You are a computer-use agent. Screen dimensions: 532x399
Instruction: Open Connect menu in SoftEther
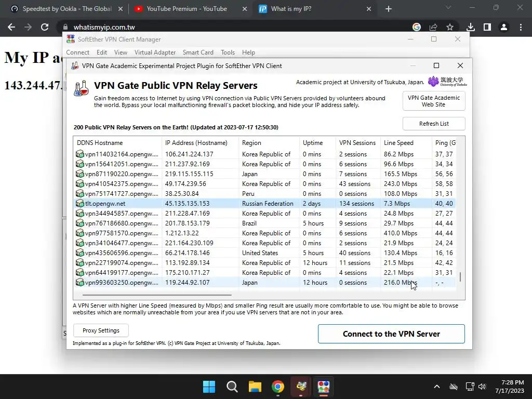click(x=78, y=52)
